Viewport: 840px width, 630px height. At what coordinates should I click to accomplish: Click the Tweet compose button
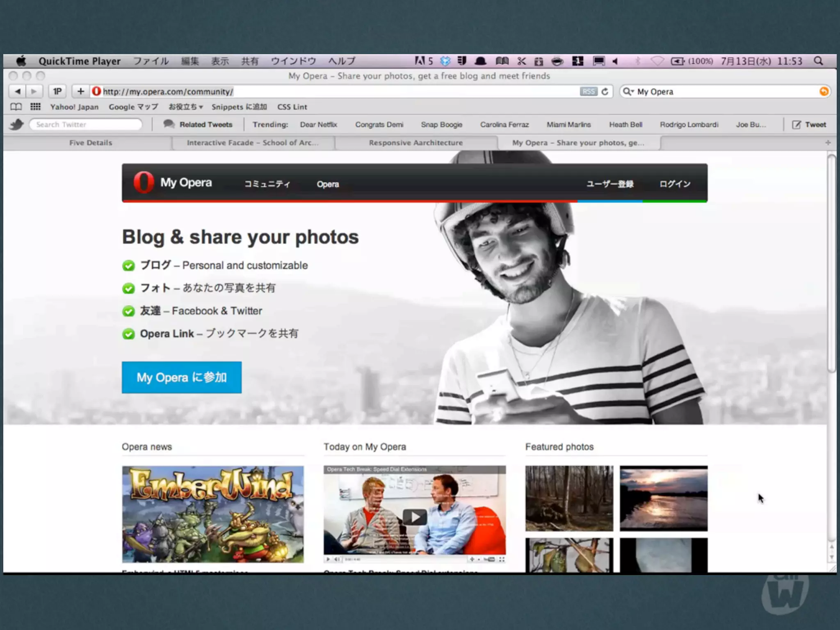(x=809, y=125)
